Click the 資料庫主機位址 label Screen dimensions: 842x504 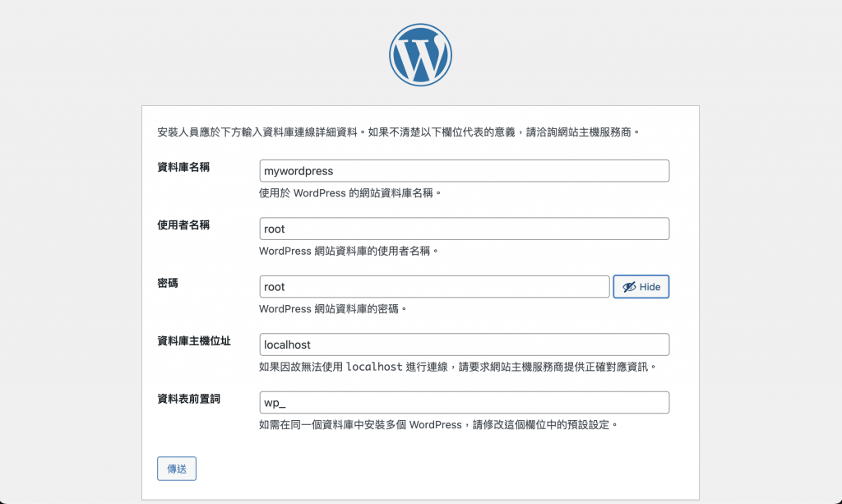[194, 341]
